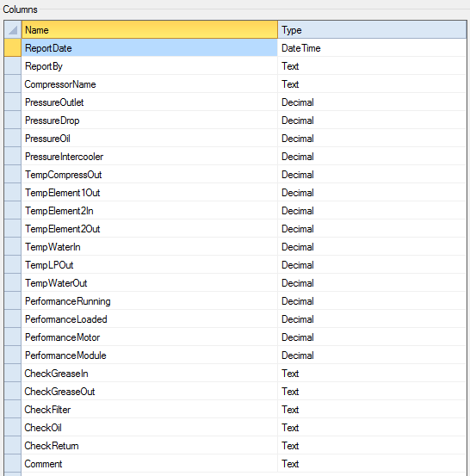Click the Decimal type cell for PressureIntercooler

tap(372, 157)
